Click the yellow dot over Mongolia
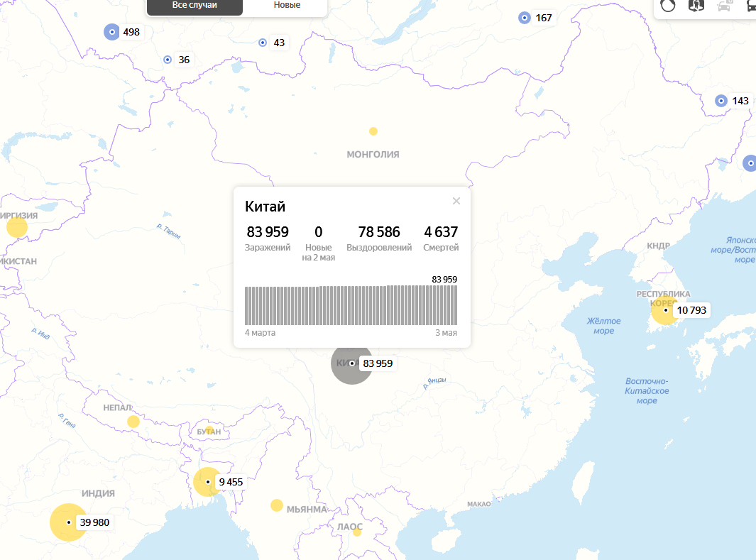The height and width of the screenshot is (560, 756). 373,131
